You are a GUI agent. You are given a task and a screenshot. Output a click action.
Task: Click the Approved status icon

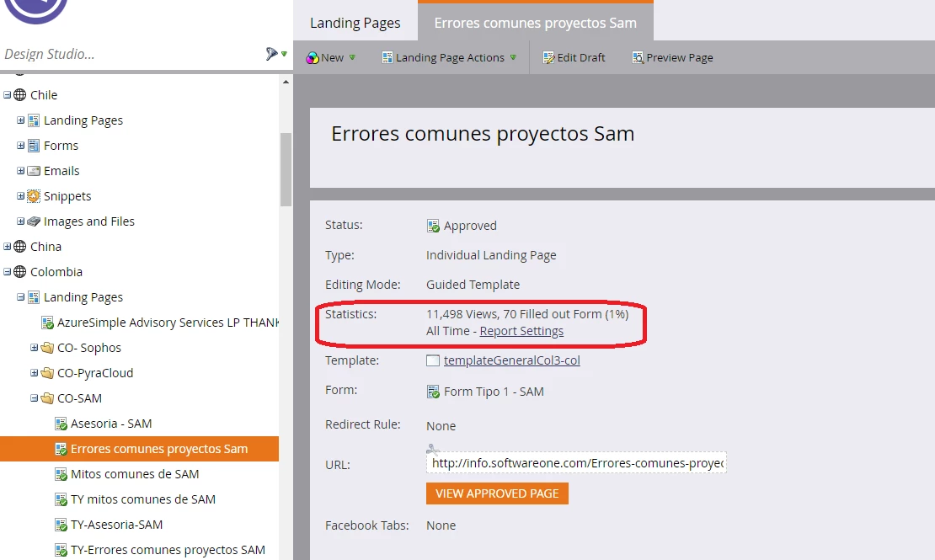pyautogui.click(x=433, y=226)
